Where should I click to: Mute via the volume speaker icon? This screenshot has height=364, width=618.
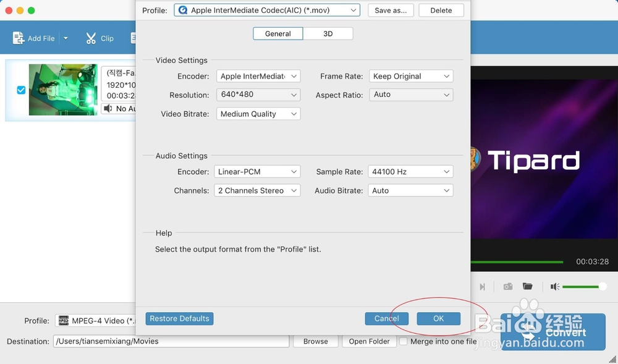(x=555, y=286)
